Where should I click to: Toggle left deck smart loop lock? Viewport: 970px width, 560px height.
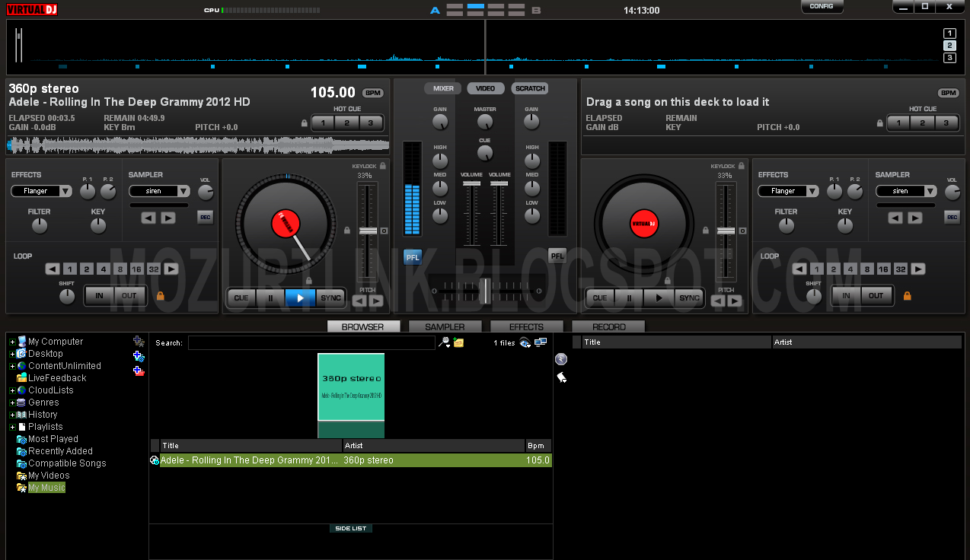[x=161, y=295]
